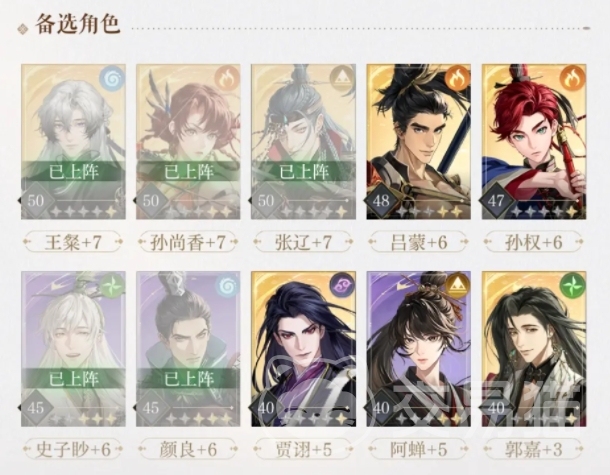Click the fire element icon on 孙权's card
Viewport: 610px width, 475px height.
click(x=573, y=79)
